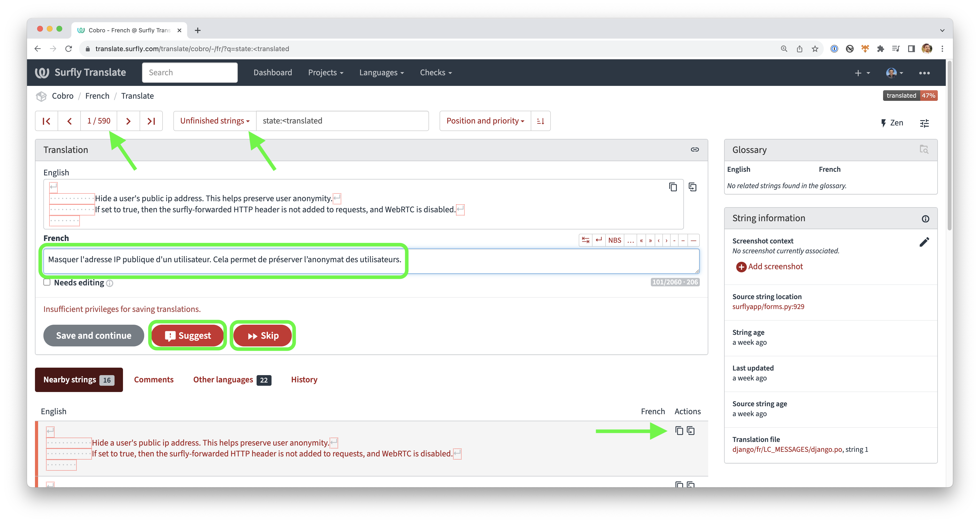980x523 pixels.
Task: Open the Languages menu
Action: point(381,72)
